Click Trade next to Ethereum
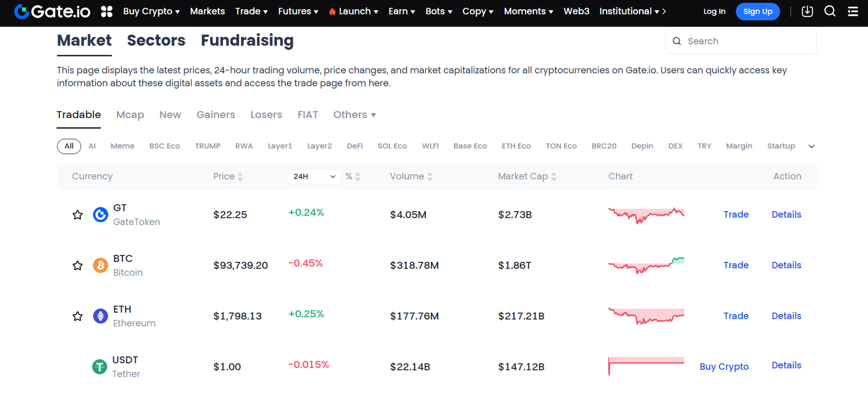The height and width of the screenshot is (397, 868). (735, 316)
